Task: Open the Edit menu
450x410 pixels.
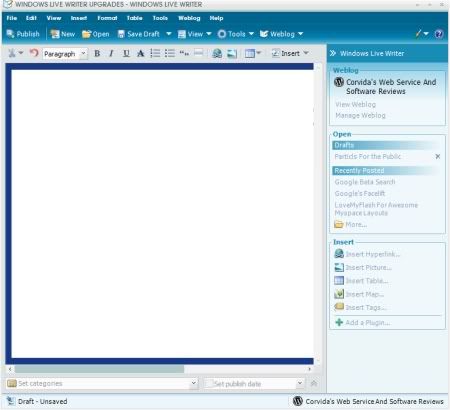Action: 31,18
